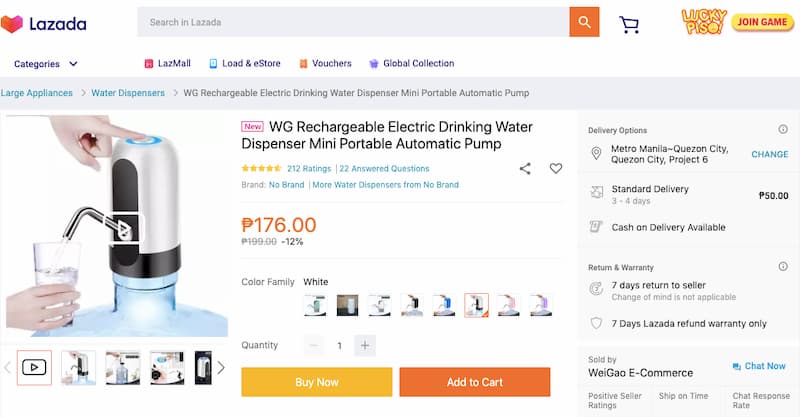This screenshot has width=800, height=417.
Task: Increase quantity with plus button
Action: tap(365, 345)
